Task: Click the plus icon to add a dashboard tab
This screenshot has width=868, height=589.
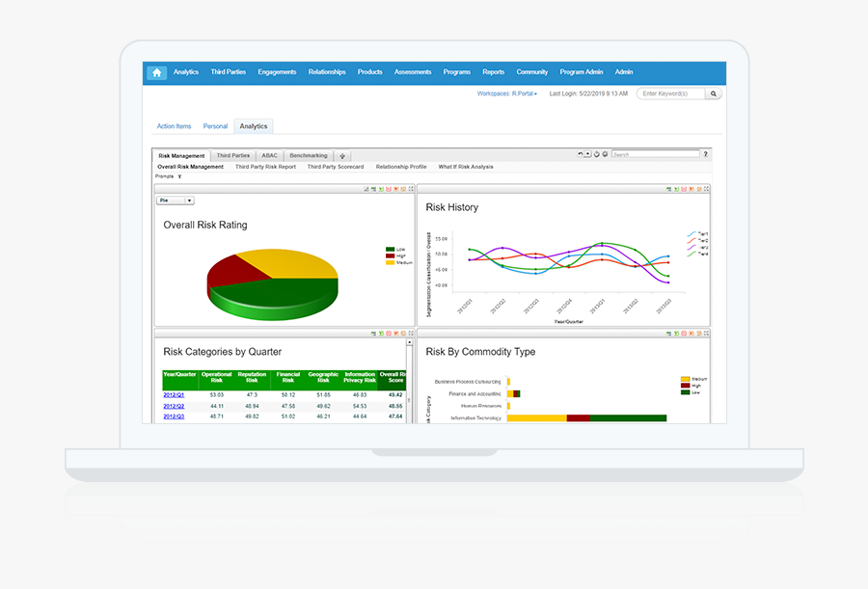Action: coord(342,155)
